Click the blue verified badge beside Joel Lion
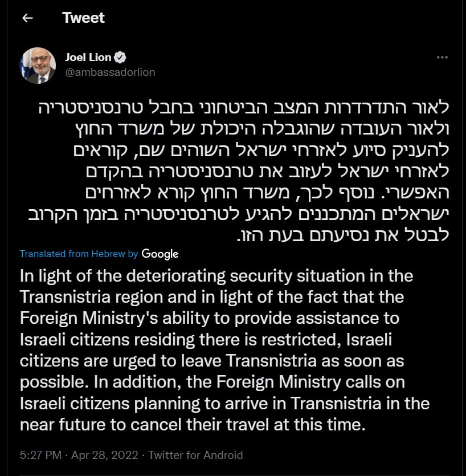 click(120, 58)
